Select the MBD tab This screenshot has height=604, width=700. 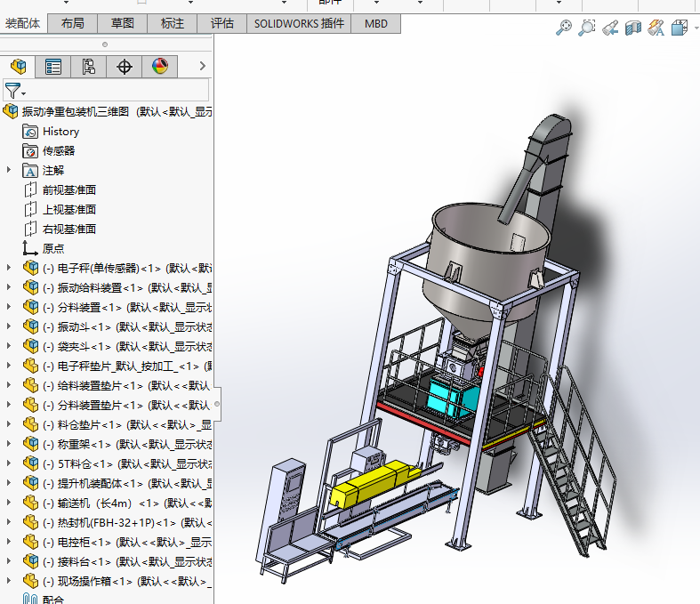coord(376,24)
